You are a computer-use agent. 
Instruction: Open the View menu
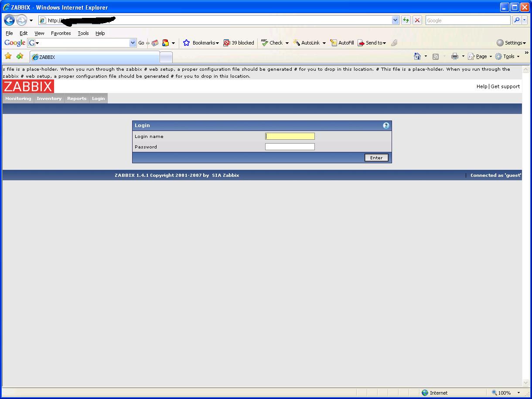click(x=39, y=33)
